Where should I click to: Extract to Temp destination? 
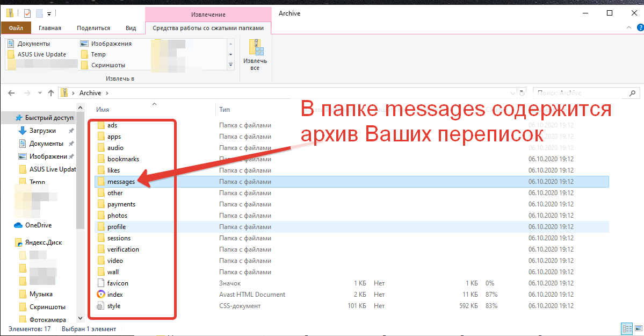[93, 54]
